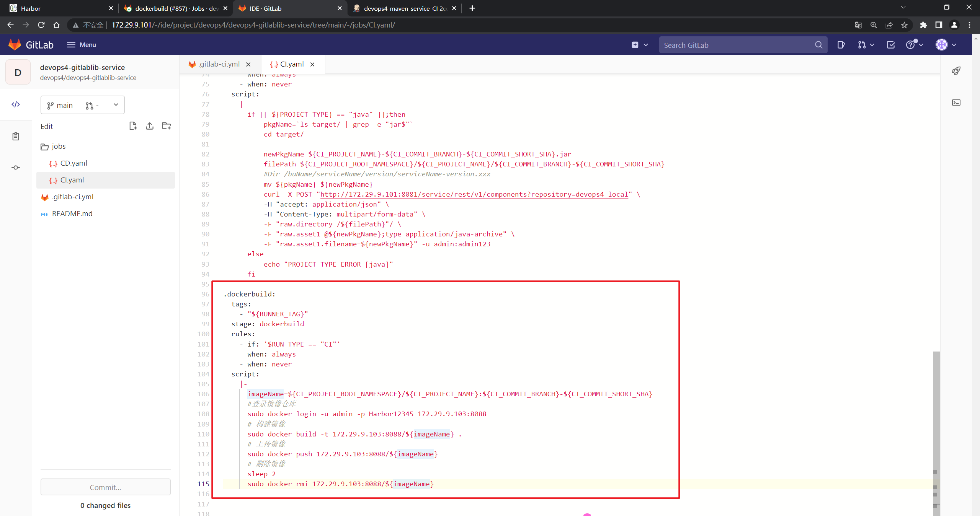Click the Upload file icon
Image resolution: width=980 pixels, height=516 pixels.
150,126
